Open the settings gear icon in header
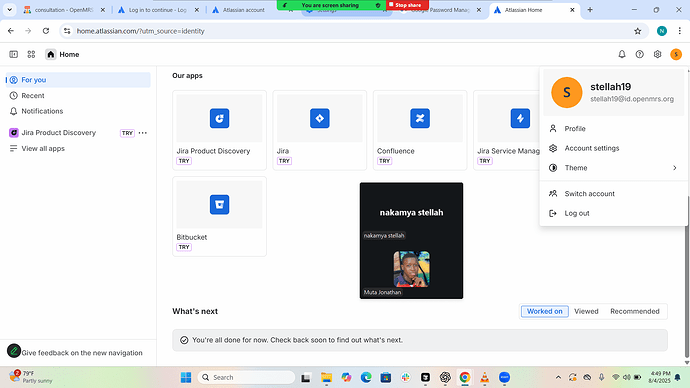The image size is (690, 388). (x=657, y=54)
